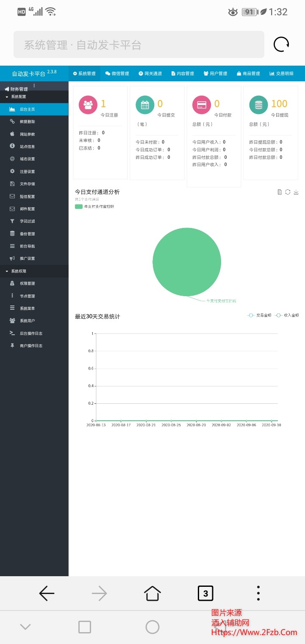Go to 后台操作日志 in the sidebar

(31, 333)
